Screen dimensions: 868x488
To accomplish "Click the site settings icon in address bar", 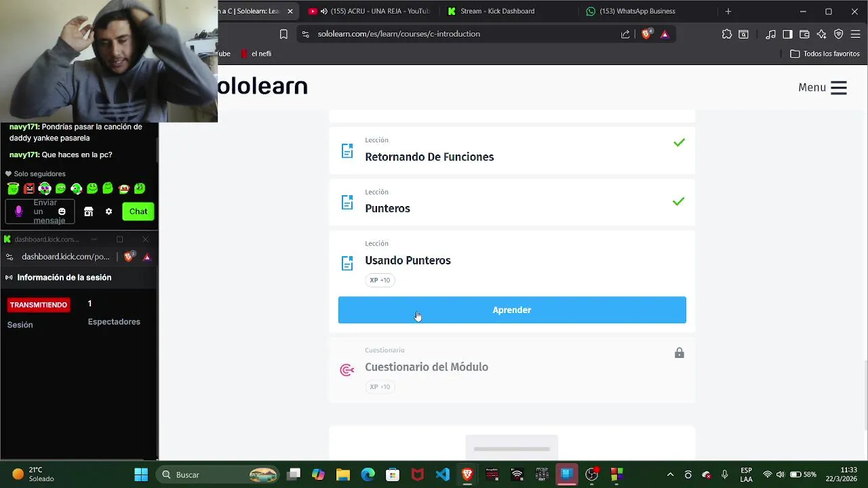I will pyautogui.click(x=305, y=34).
